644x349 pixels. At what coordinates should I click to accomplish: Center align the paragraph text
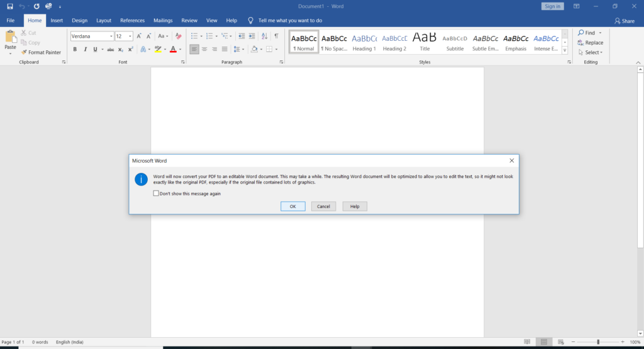tap(204, 49)
